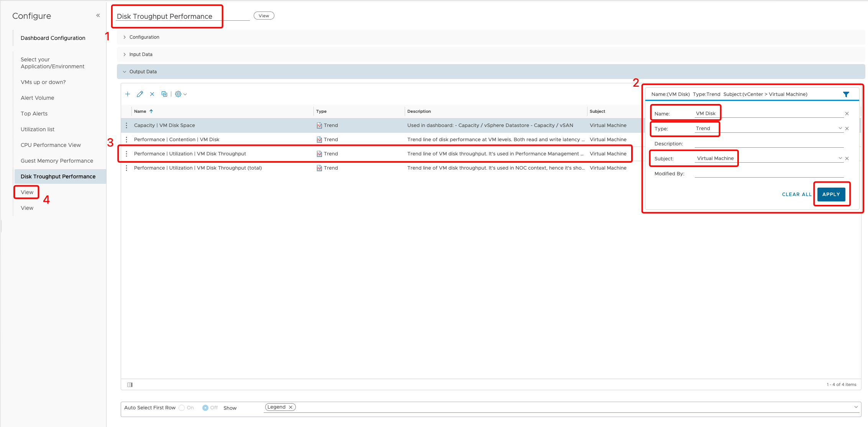The width and height of the screenshot is (868, 427).
Task: Clone the selected view using the duplicate icon
Action: [x=164, y=94]
